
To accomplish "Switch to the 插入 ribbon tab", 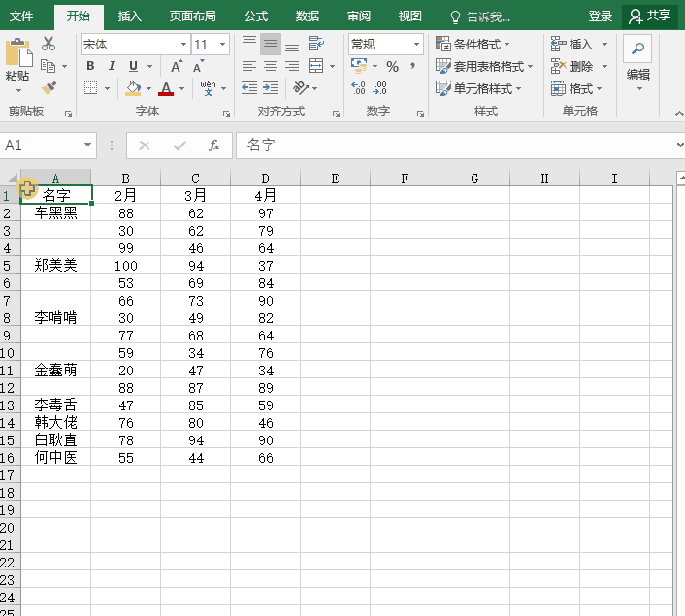I will tap(130, 16).
